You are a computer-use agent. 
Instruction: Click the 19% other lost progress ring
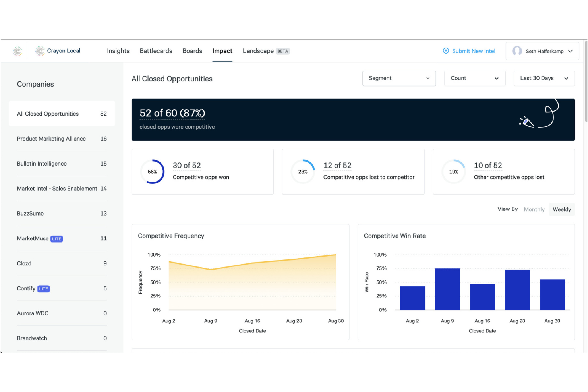coord(454,172)
